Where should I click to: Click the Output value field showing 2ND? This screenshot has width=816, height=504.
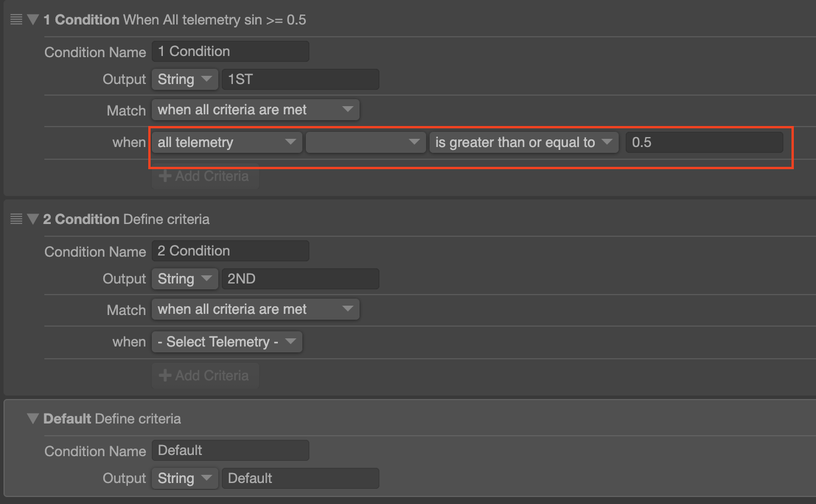pyautogui.click(x=300, y=278)
